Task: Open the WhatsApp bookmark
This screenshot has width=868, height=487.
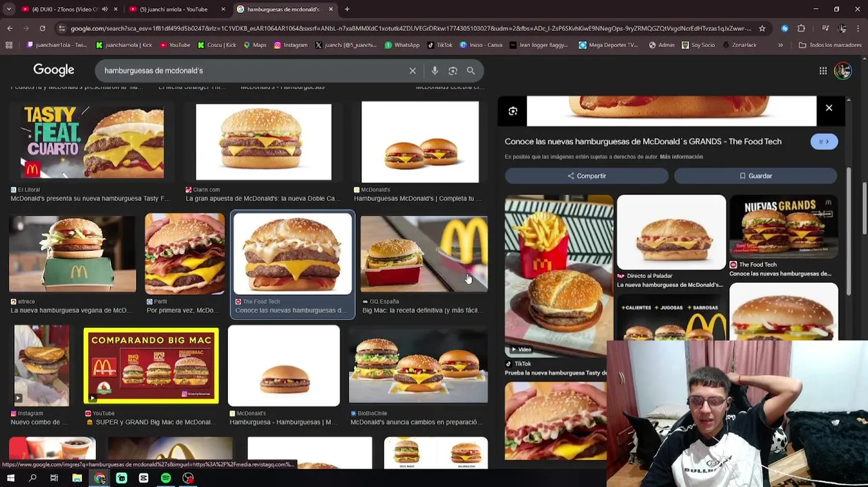Action: [x=402, y=45]
